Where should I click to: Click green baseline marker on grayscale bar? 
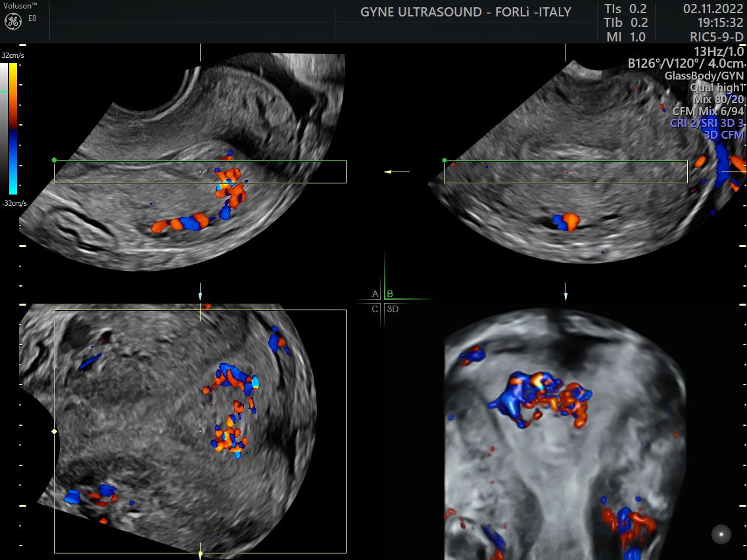4,92
